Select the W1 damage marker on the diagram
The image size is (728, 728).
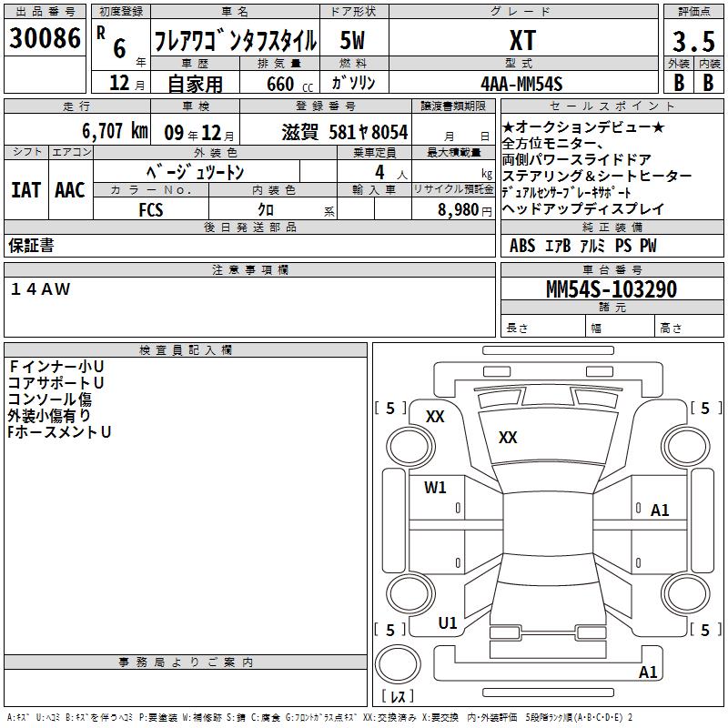[435, 487]
